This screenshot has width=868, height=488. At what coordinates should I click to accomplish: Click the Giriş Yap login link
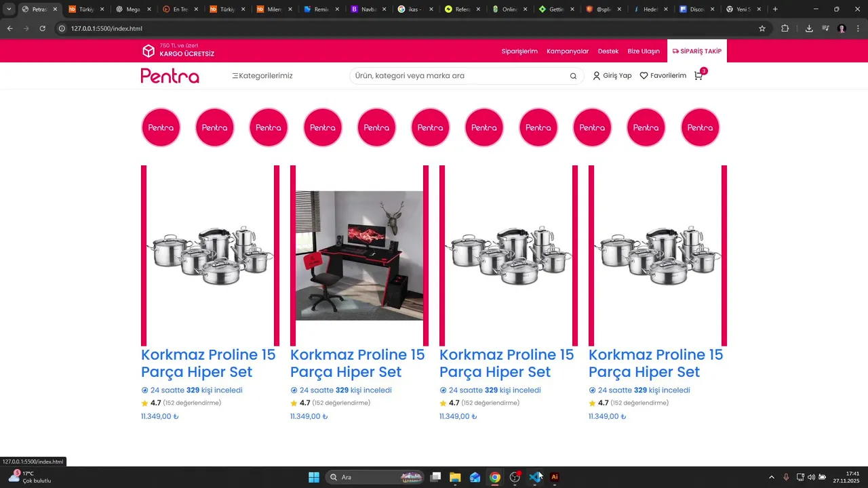click(612, 76)
